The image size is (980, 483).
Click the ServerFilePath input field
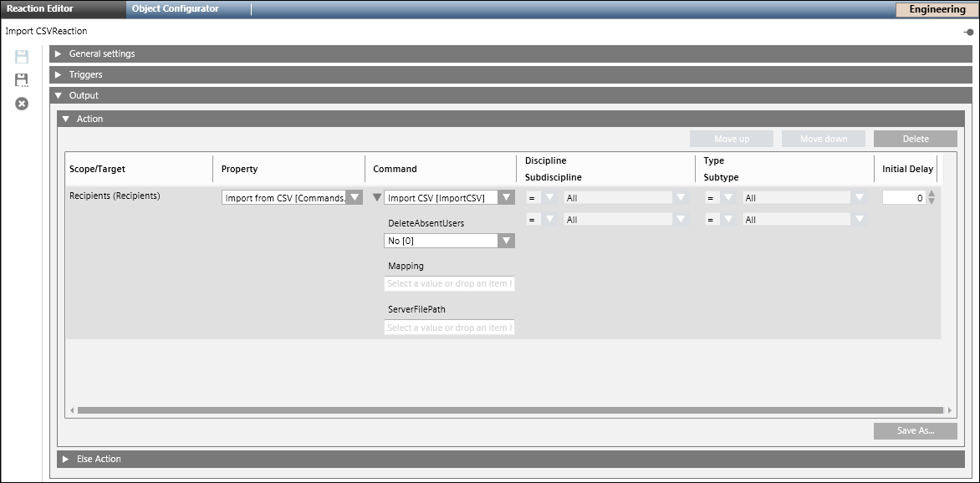(449, 328)
